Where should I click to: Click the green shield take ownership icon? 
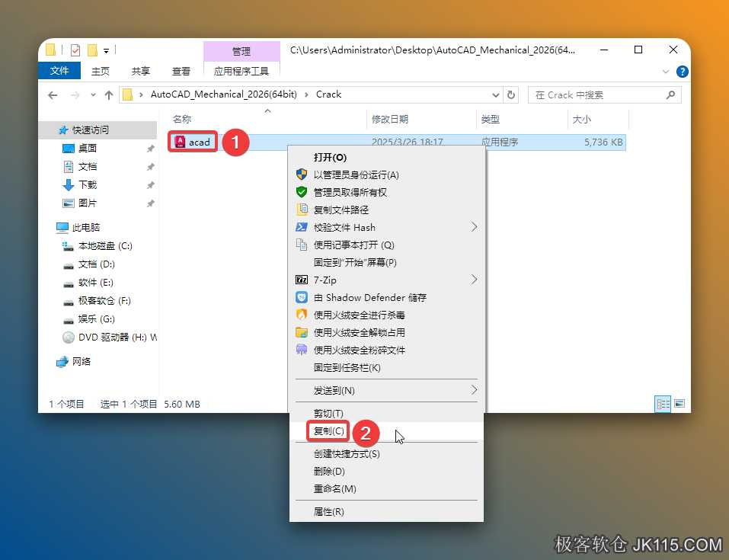(302, 192)
